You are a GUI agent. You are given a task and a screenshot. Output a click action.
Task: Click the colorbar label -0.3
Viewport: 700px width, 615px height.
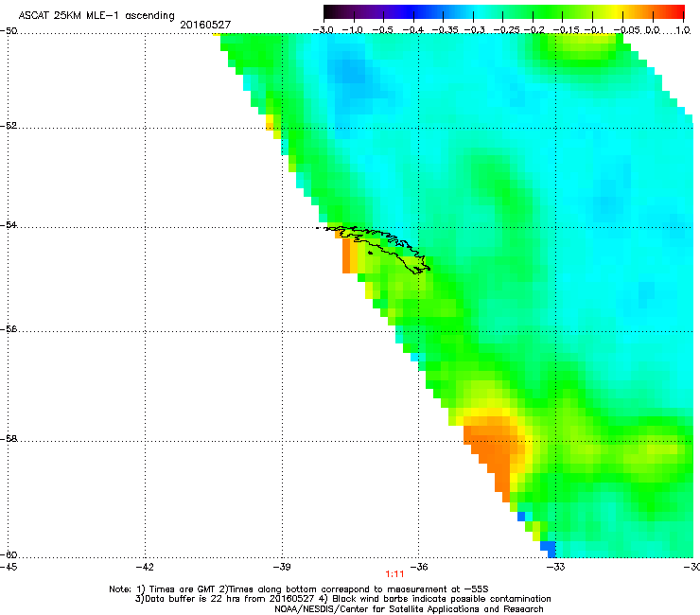click(x=474, y=30)
